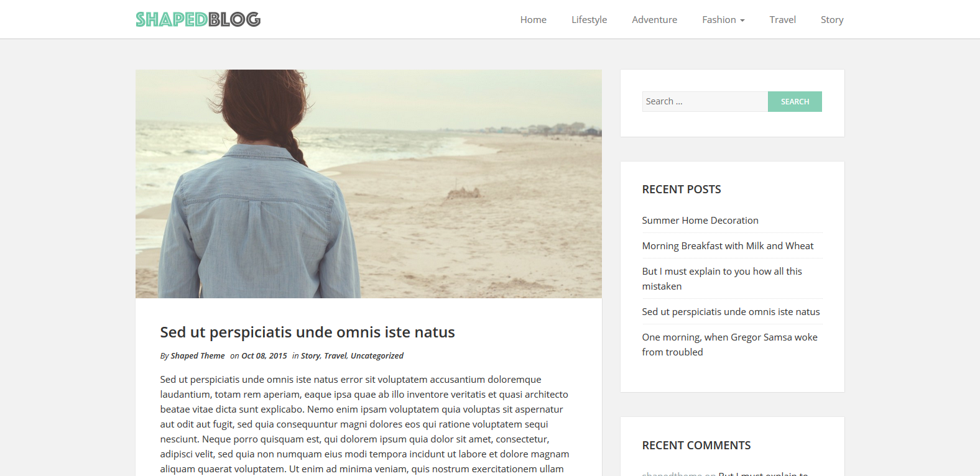Open post title Sed ut perspiciatis heading
The width and height of the screenshot is (980, 476).
tap(307, 332)
